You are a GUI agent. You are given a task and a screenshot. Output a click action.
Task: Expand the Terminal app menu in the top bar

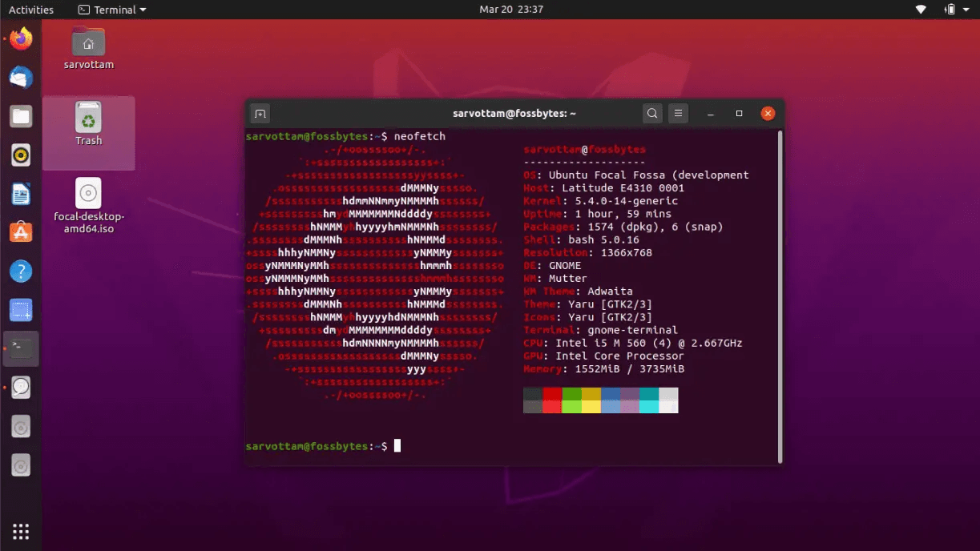point(112,10)
